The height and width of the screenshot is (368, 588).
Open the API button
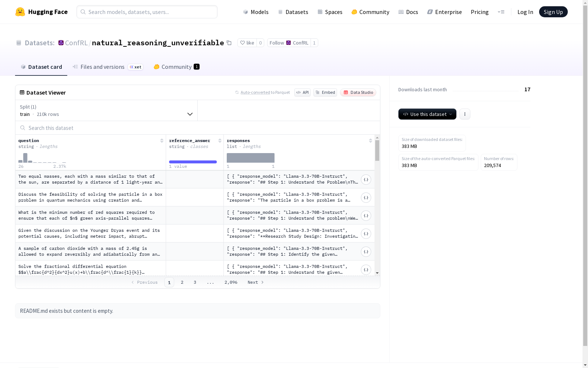[302, 92]
